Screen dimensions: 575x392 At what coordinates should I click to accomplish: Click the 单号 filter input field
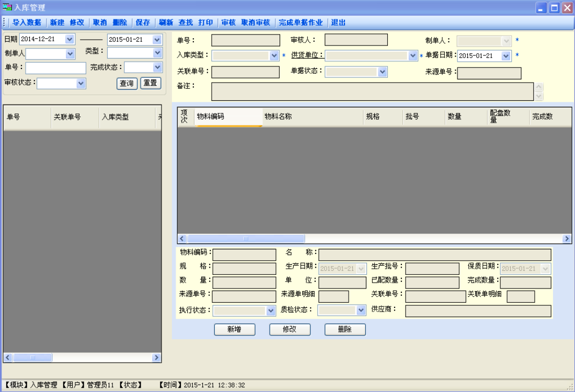pos(55,68)
